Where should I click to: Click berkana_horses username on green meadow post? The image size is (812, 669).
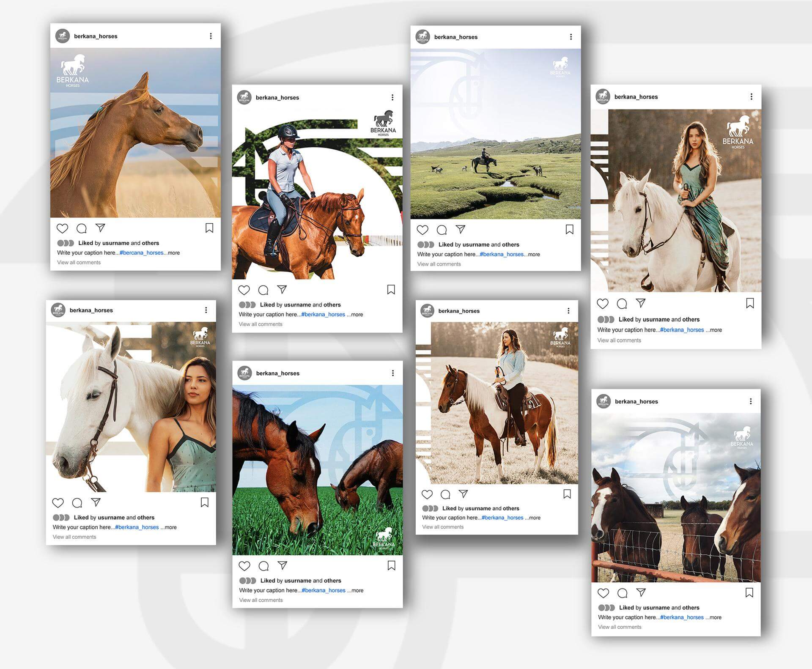click(x=456, y=37)
